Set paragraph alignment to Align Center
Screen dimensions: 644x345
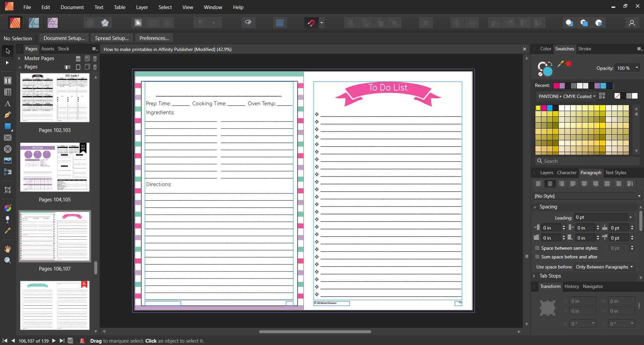pyautogui.click(x=550, y=184)
